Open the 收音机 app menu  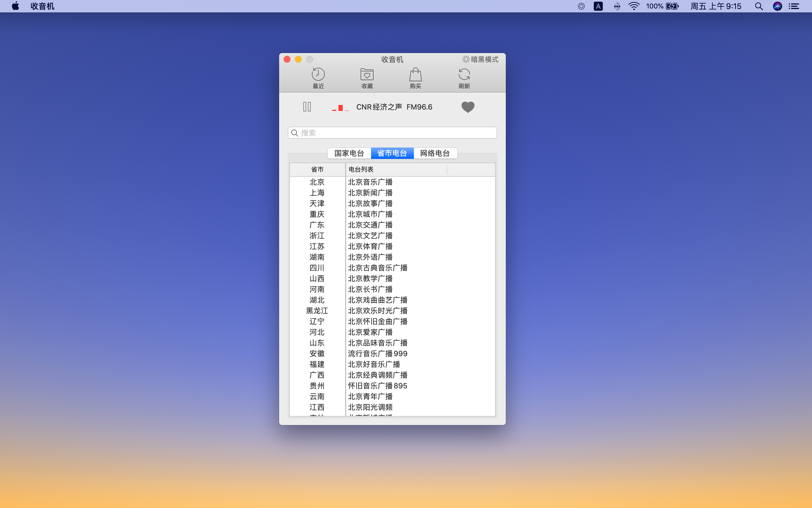(x=42, y=6)
